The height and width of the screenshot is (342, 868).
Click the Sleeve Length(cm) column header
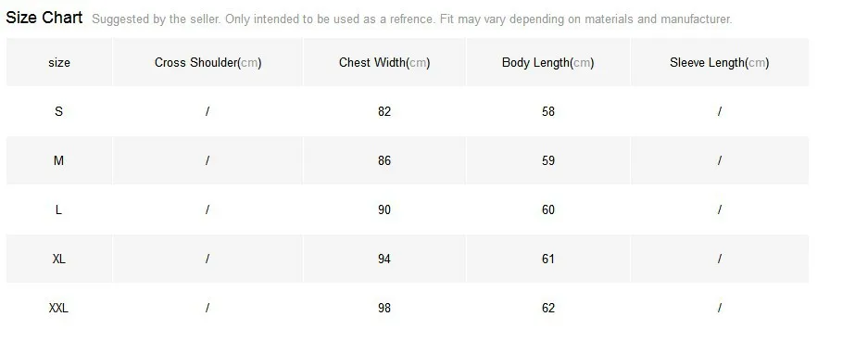click(719, 63)
